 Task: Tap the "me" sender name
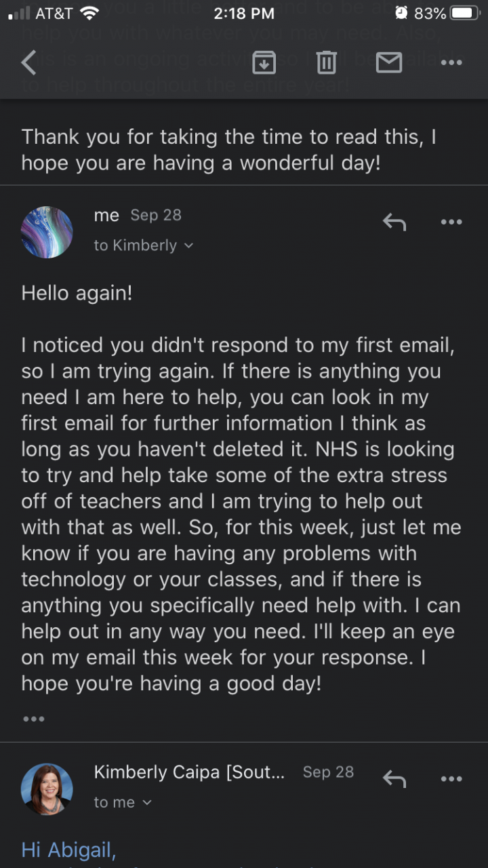[106, 215]
